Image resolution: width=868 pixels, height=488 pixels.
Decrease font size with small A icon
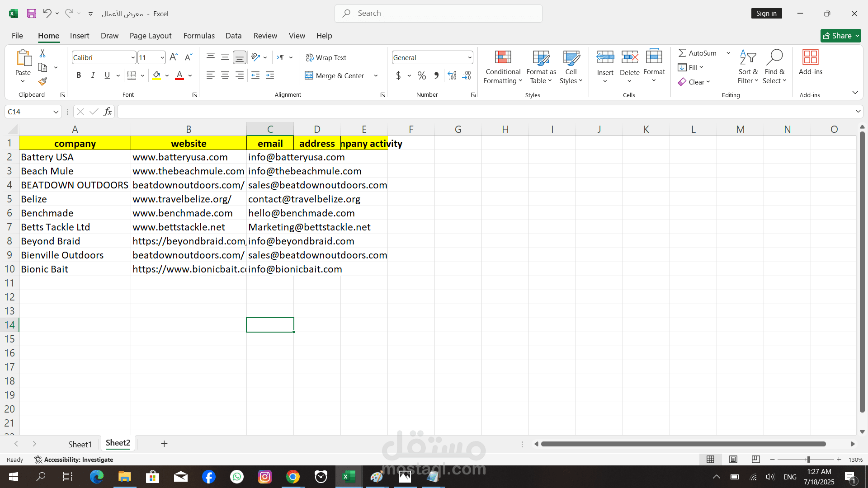pyautogui.click(x=189, y=57)
